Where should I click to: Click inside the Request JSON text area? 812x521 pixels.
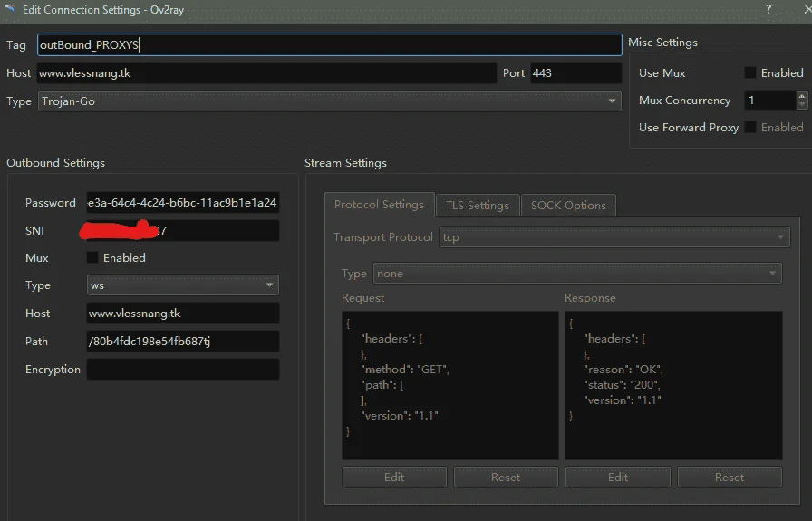click(x=450, y=385)
